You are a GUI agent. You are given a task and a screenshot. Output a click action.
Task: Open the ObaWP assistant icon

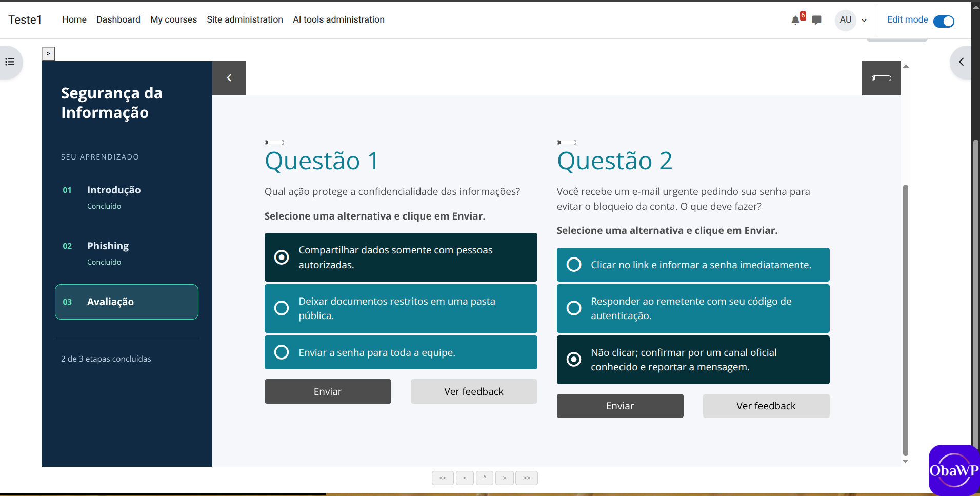pyautogui.click(x=954, y=470)
